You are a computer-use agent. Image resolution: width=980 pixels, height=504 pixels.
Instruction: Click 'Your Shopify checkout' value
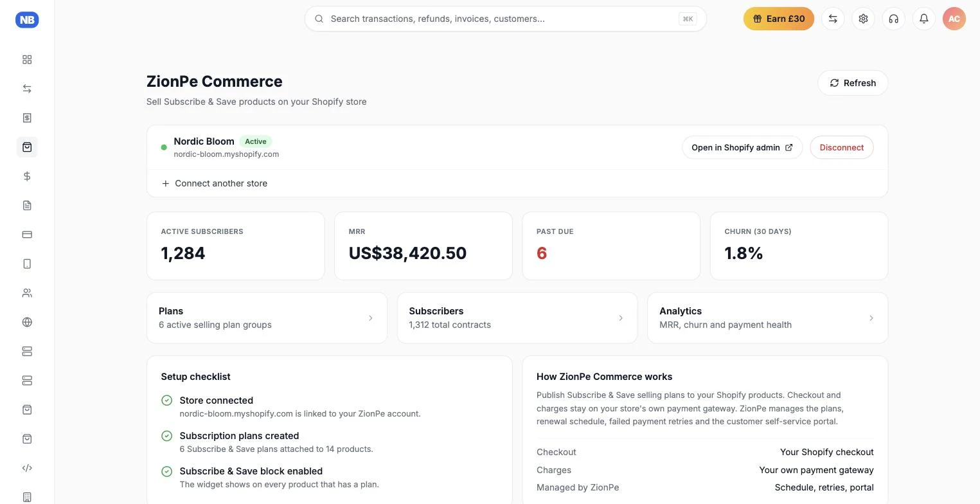click(826, 452)
